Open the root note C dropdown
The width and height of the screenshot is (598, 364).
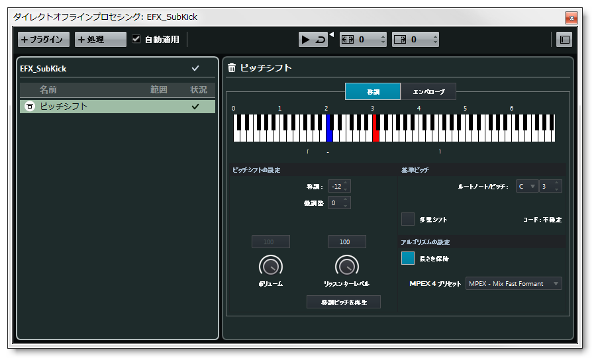[526, 187]
